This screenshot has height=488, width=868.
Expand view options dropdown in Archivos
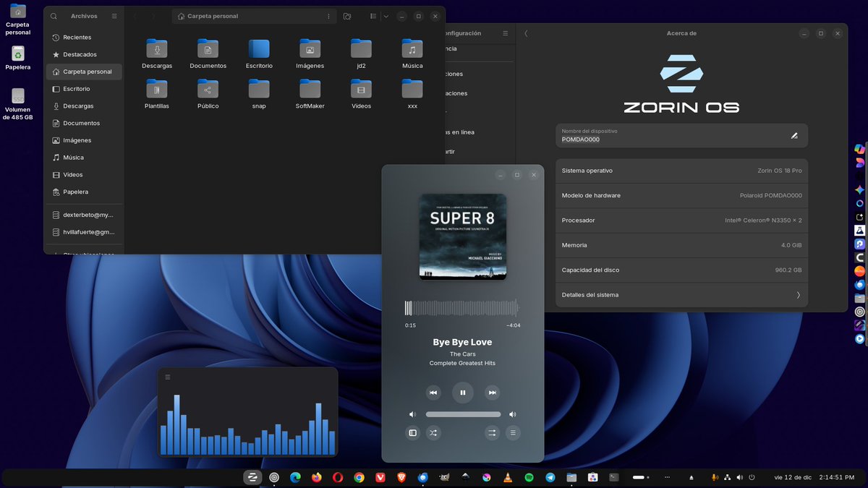[x=386, y=16]
